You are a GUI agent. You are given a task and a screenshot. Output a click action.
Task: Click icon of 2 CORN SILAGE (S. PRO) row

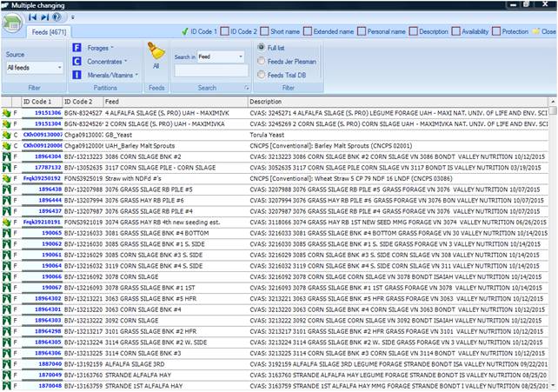pos(6,124)
